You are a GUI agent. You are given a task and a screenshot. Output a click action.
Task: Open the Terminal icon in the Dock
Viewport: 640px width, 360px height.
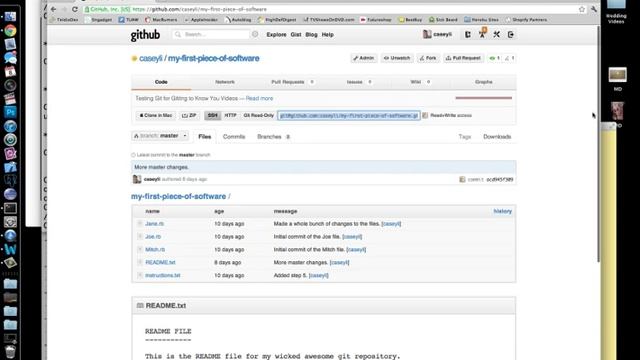click(10, 208)
